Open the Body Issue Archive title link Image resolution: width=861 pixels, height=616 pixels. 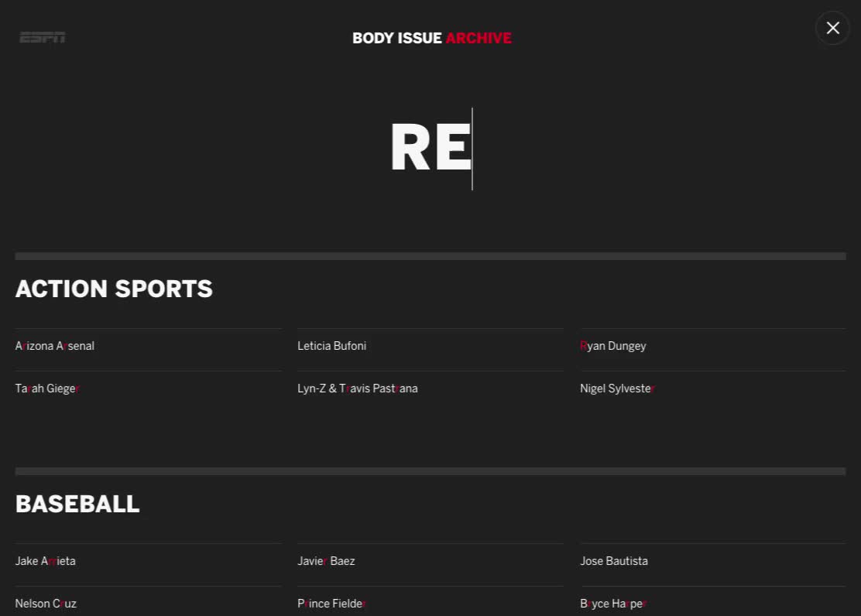click(431, 38)
